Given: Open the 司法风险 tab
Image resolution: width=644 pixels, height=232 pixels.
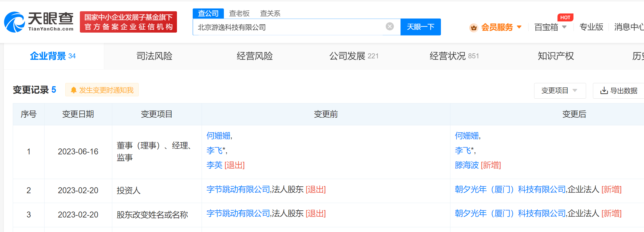Looking at the screenshot, I should click(x=154, y=56).
